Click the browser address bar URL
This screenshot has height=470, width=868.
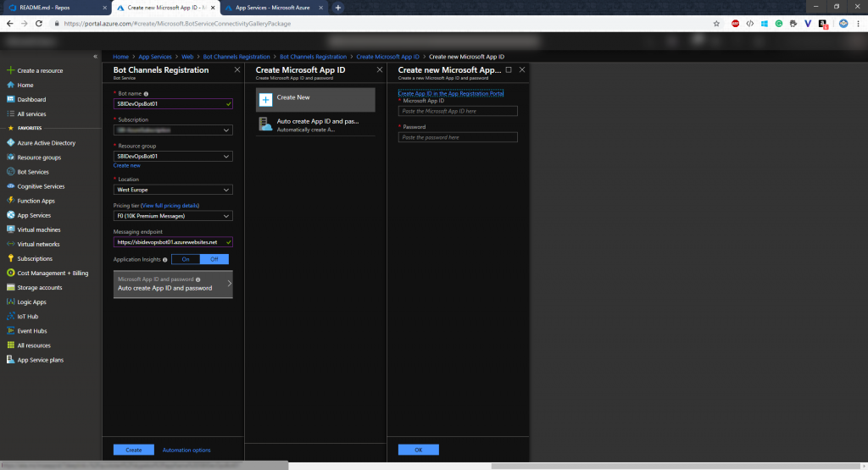[177, 24]
